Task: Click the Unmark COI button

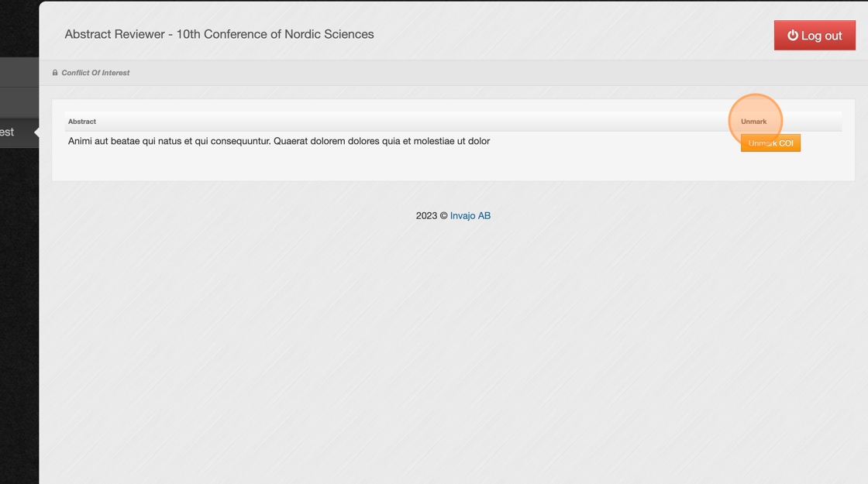Action: (x=770, y=143)
